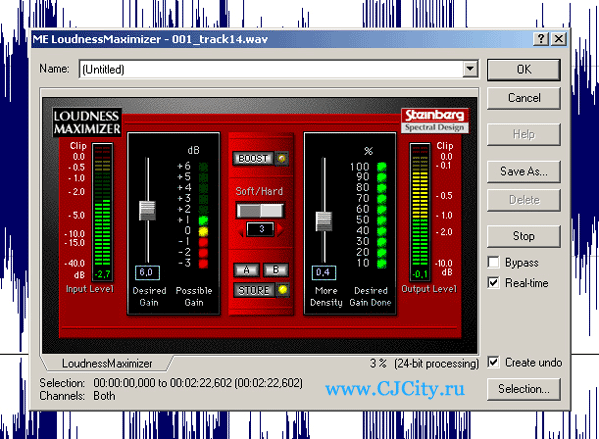
Task: Enable the Bypass checkbox
Action: (x=493, y=262)
